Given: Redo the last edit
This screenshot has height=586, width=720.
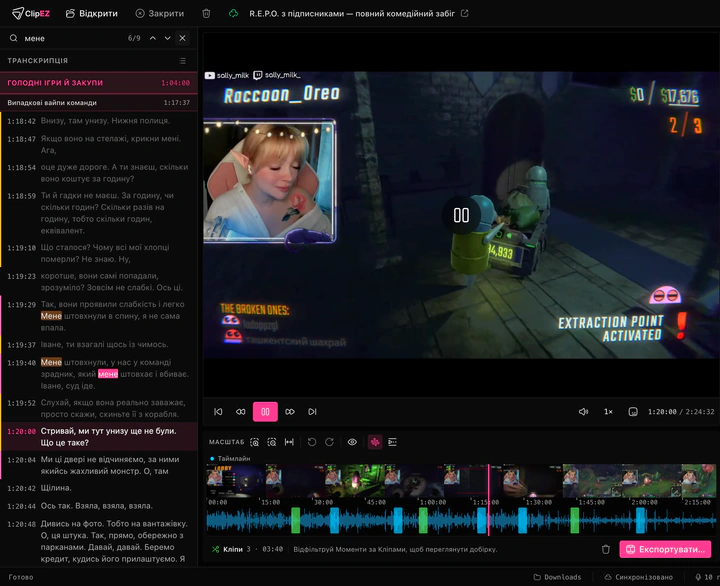Looking at the screenshot, I should click(329, 442).
